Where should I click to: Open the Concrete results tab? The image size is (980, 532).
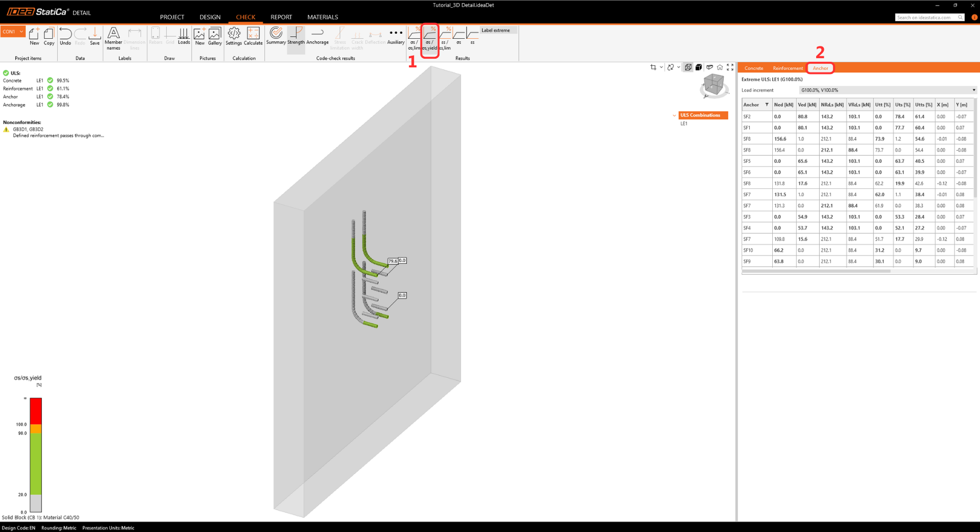(x=754, y=68)
